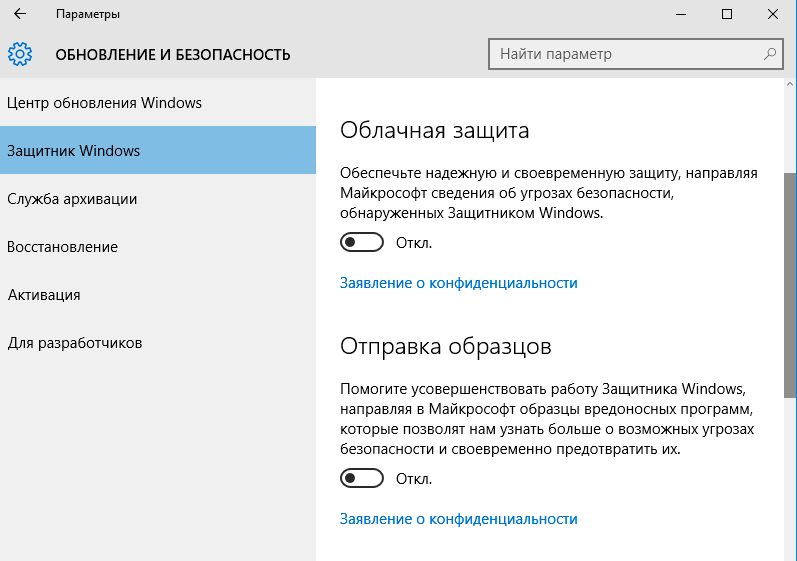The image size is (797, 561).
Task: Focus the 'Найти параметр' search field
Action: (635, 54)
